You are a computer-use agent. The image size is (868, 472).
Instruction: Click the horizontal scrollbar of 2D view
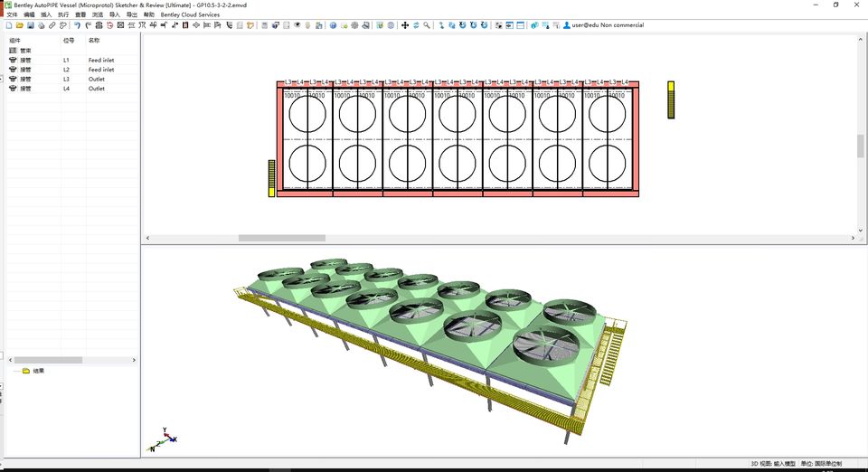coord(281,238)
